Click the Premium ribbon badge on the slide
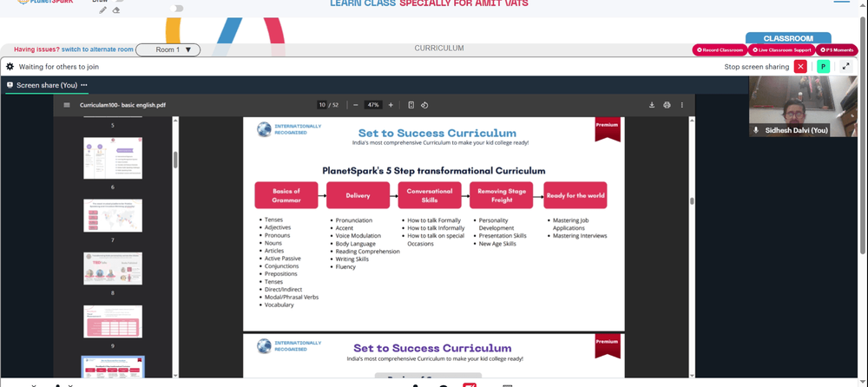This screenshot has width=868, height=387. click(608, 129)
